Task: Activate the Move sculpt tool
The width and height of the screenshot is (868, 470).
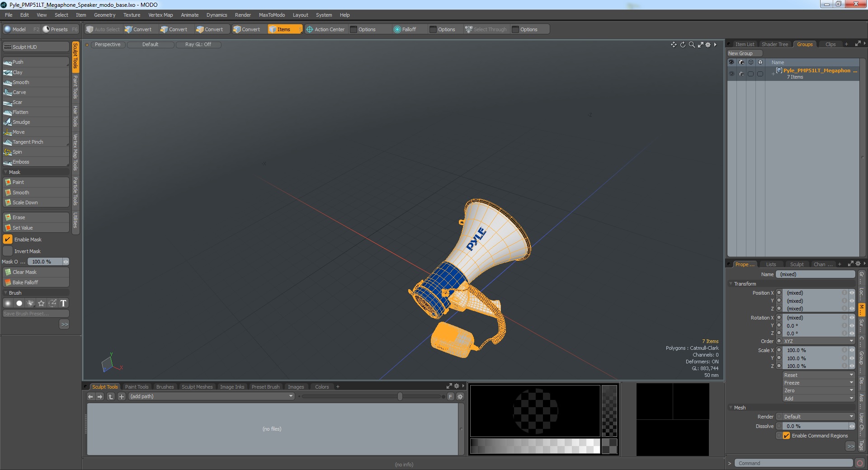Action: [36, 132]
